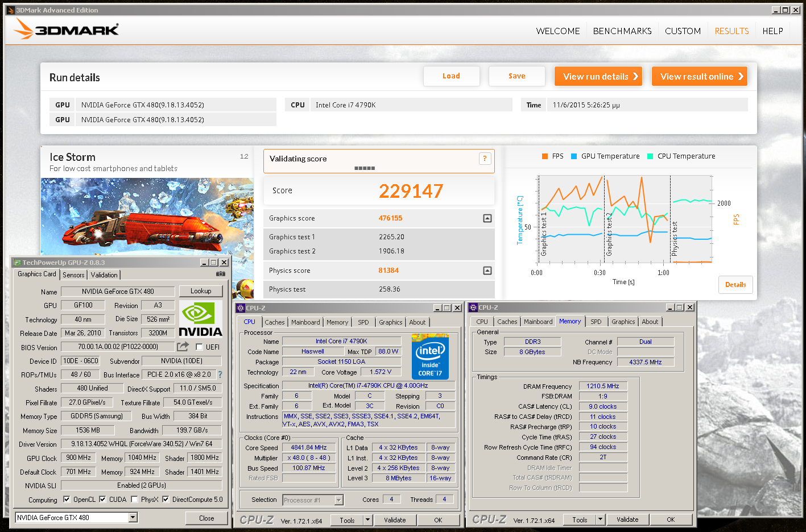This screenshot has height=532, width=806.
Task: Click OK in the Memory CPU-Z window
Action: (671, 519)
